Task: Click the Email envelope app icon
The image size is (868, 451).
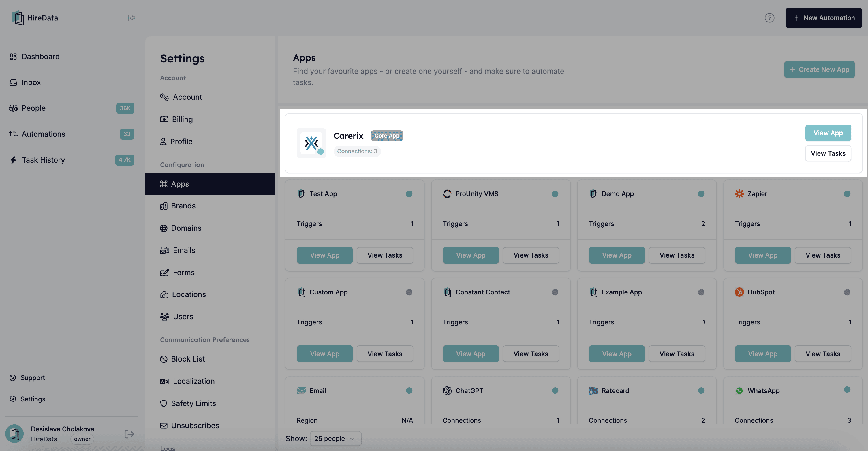Action: [301, 391]
